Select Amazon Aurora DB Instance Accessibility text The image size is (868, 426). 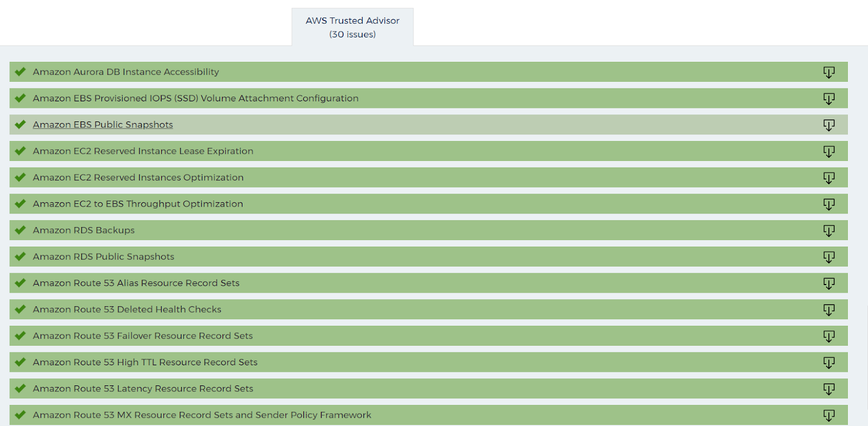pyautogui.click(x=126, y=72)
